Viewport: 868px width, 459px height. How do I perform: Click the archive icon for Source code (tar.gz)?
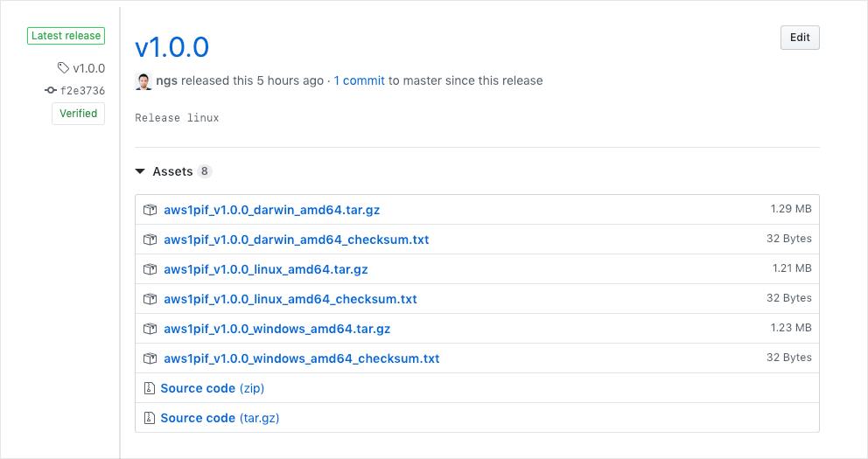[x=150, y=418]
